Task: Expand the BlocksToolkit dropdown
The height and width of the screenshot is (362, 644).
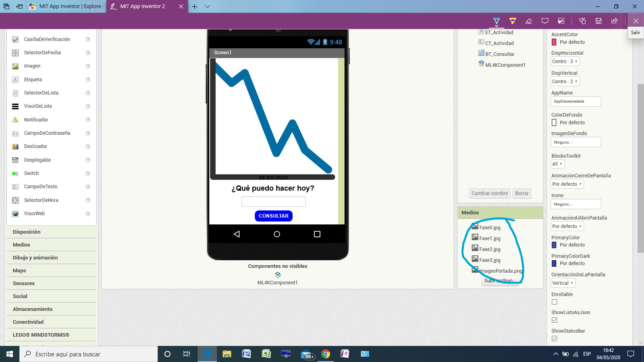Action: (x=557, y=164)
